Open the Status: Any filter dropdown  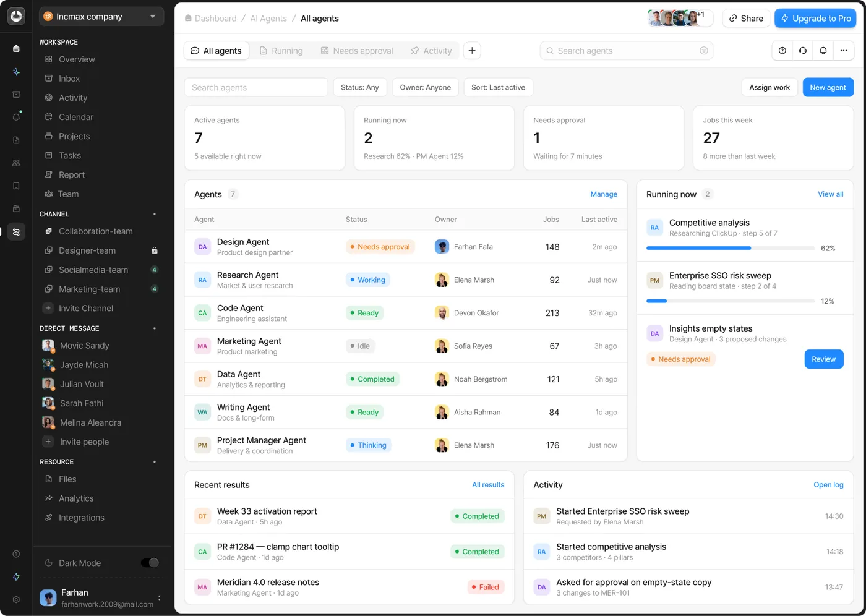[360, 87]
